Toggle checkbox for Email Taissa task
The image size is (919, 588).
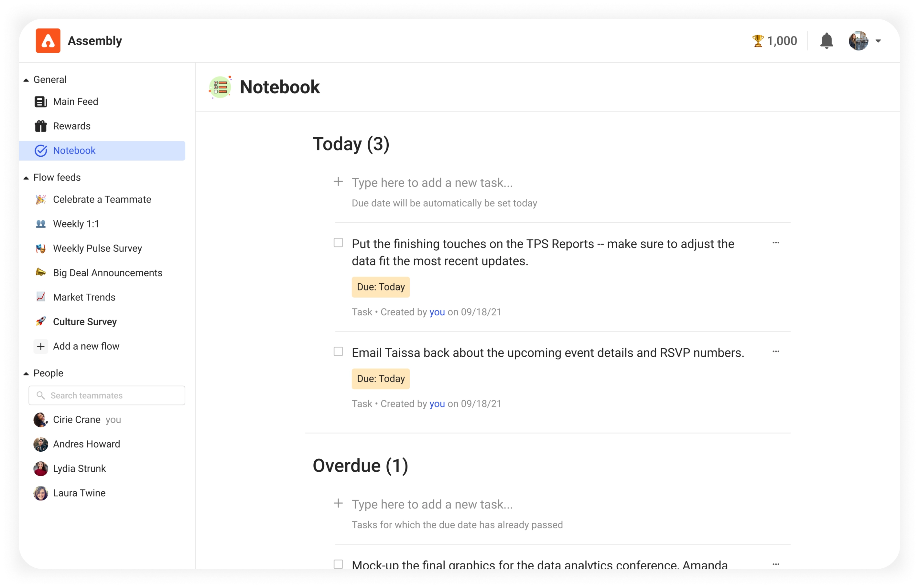tap(339, 352)
